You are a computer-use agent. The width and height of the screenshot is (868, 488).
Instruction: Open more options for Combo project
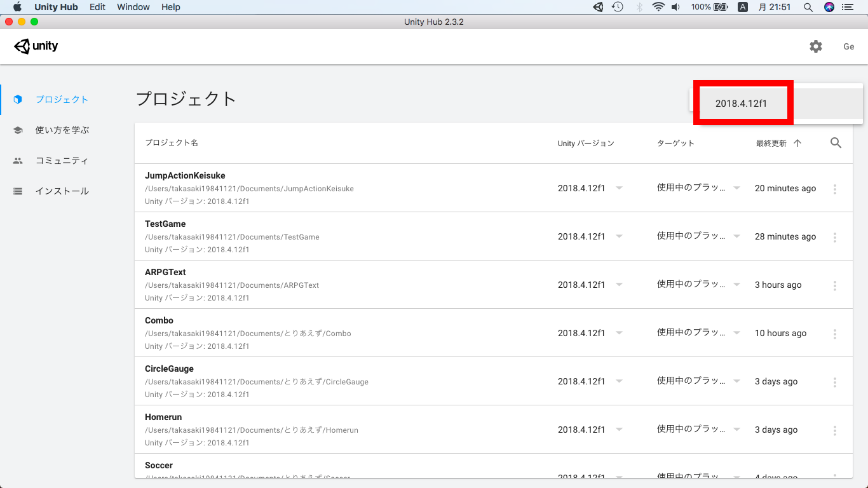coord(835,334)
